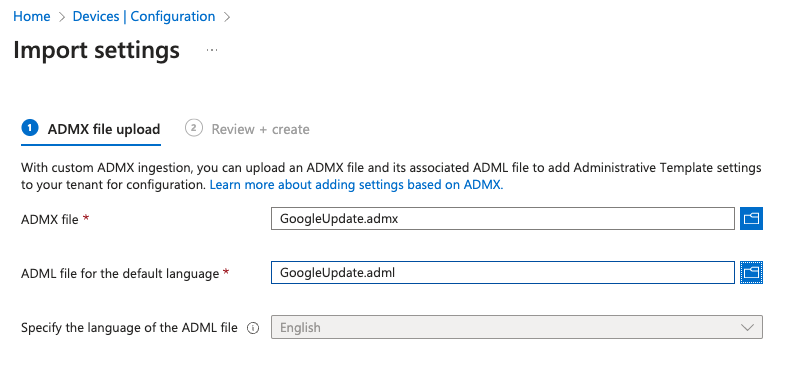Open the English language dropdown
This screenshot has height=384, width=812.
516,327
